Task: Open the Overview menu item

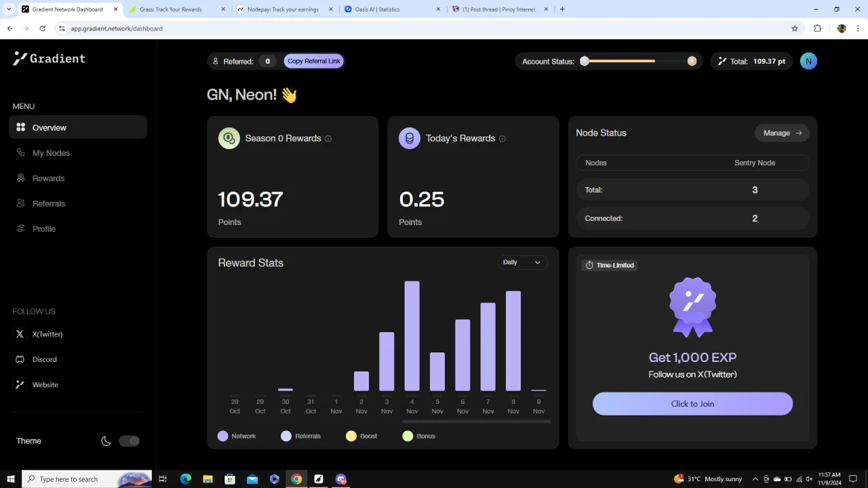Action: tap(78, 127)
